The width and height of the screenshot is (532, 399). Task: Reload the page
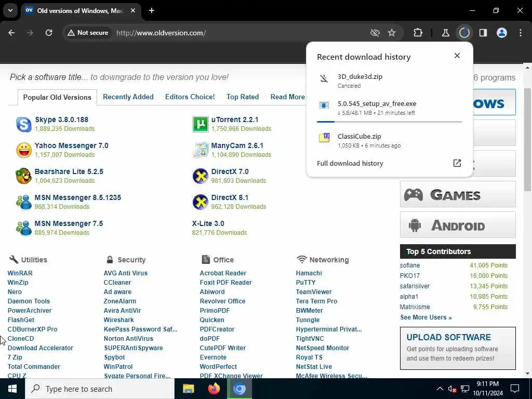pyautogui.click(x=49, y=33)
